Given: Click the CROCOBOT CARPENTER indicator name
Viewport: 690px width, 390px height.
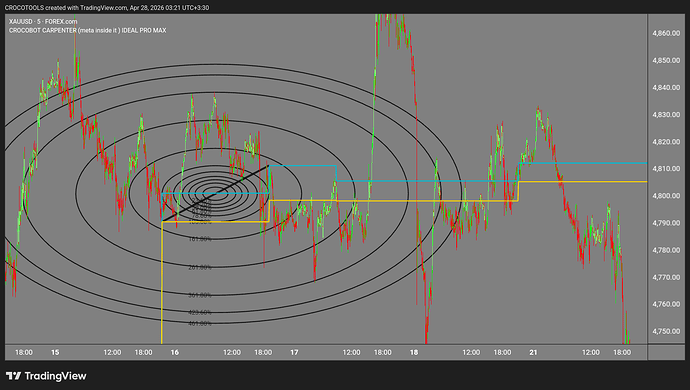Looking at the screenshot, I should tap(88, 30).
